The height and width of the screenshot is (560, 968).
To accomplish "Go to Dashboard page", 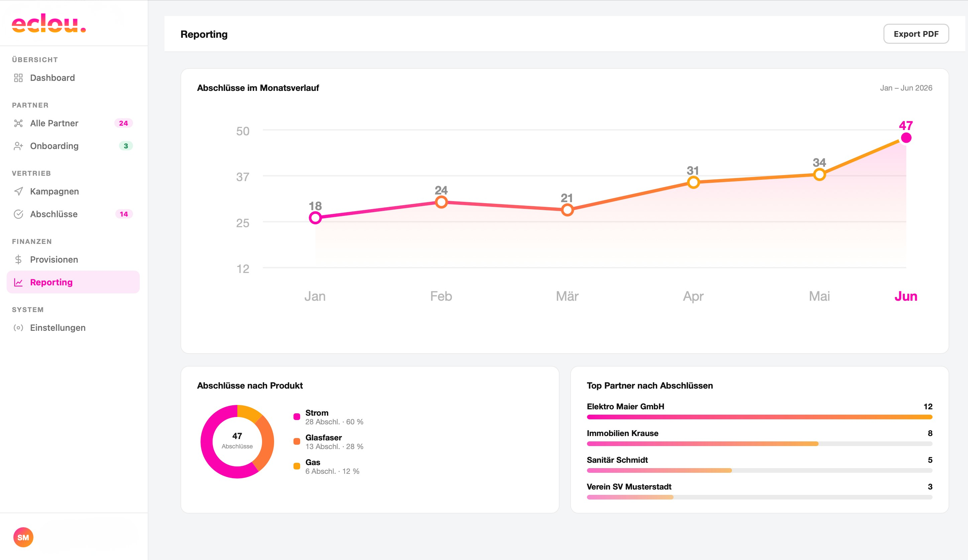I will 73,78.
